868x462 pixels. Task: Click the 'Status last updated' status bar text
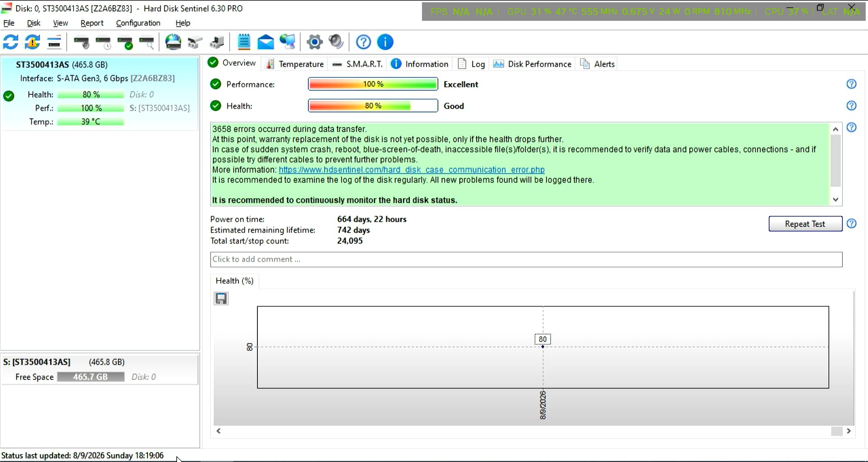pos(82,456)
